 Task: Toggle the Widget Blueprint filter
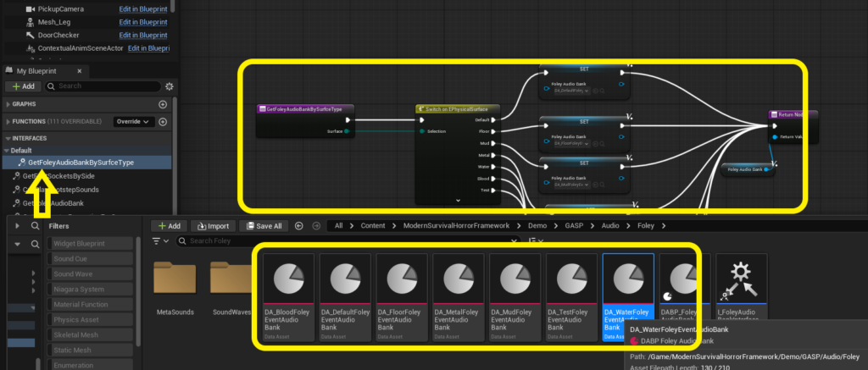pyautogui.click(x=90, y=243)
